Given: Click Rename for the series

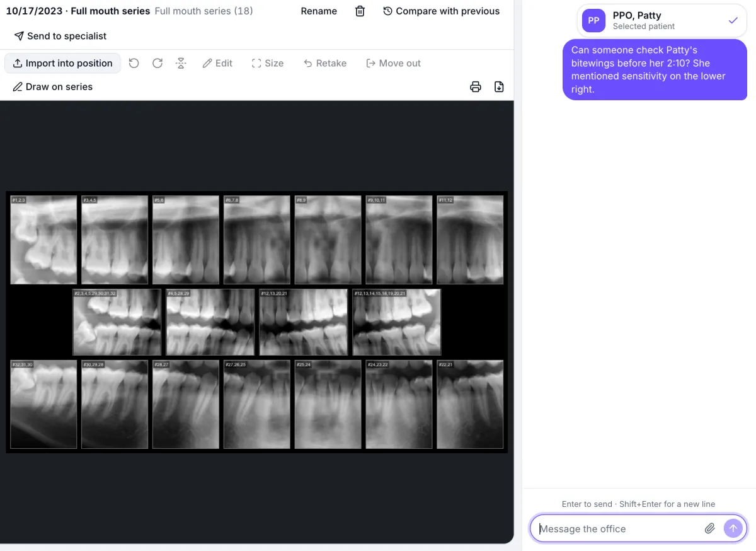Looking at the screenshot, I should [x=319, y=11].
